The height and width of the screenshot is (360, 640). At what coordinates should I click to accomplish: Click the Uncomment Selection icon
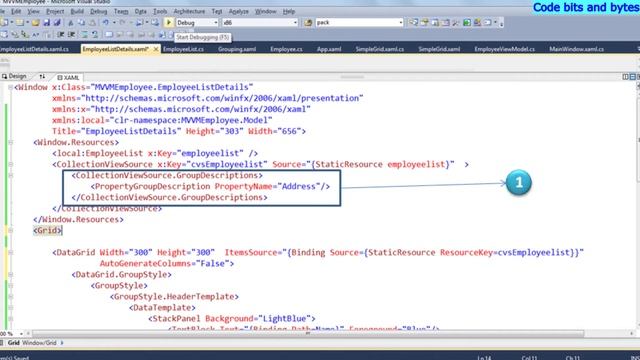tap(94, 35)
